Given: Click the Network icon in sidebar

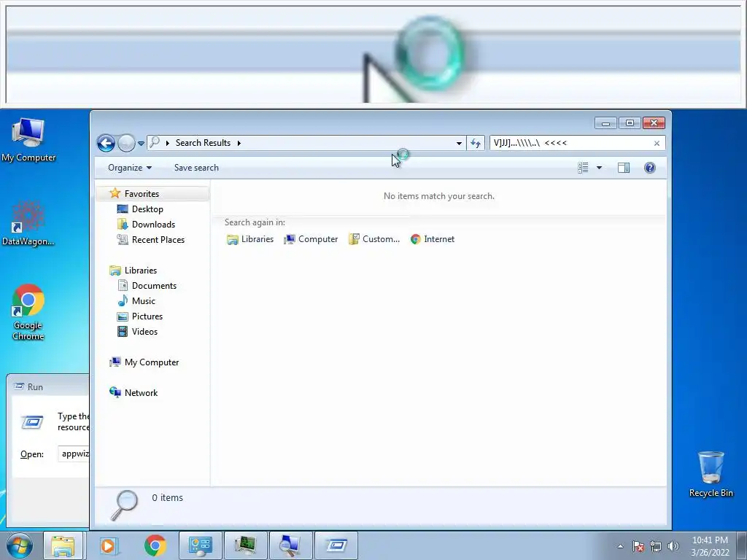Looking at the screenshot, I should coord(115,392).
